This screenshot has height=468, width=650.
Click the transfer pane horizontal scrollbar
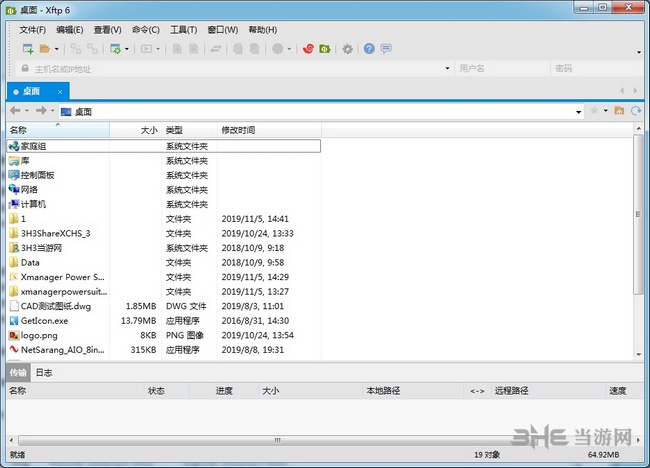point(277,440)
